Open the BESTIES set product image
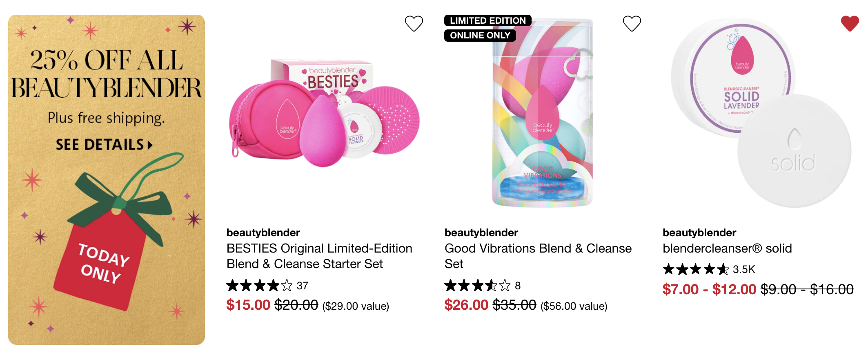The width and height of the screenshot is (868, 349). pyautogui.click(x=325, y=114)
